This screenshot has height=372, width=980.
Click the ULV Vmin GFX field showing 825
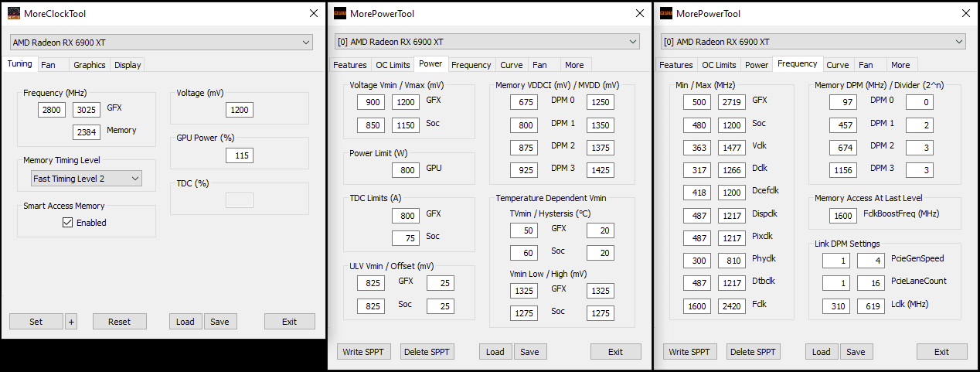(371, 284)
